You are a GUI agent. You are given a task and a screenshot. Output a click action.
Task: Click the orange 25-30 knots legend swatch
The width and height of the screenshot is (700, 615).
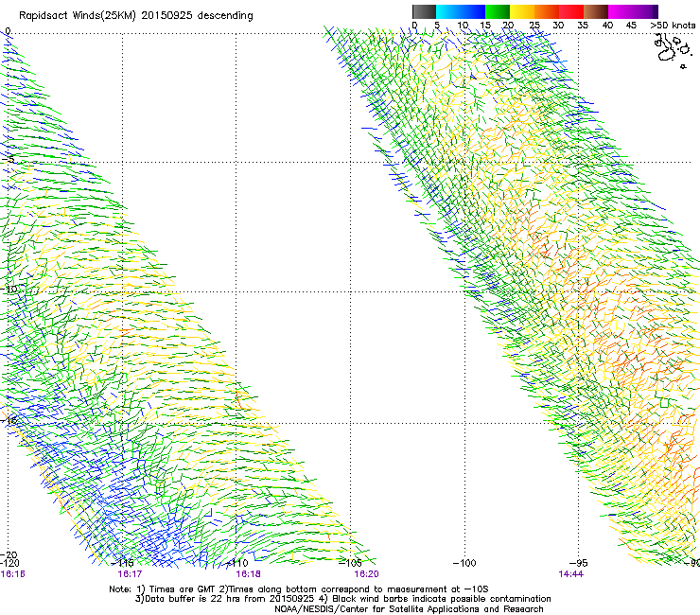click(547, 11)
